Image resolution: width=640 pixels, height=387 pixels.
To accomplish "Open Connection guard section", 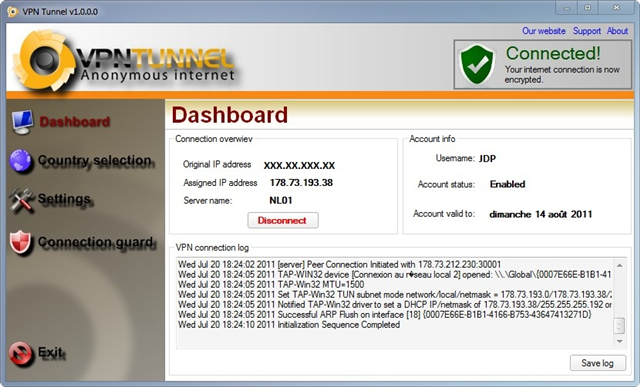I will tap(96, 242).
